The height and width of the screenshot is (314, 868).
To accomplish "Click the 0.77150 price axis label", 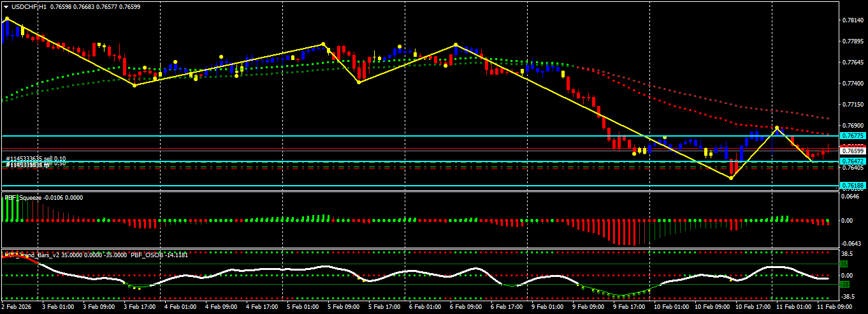I will coord(853,104).
